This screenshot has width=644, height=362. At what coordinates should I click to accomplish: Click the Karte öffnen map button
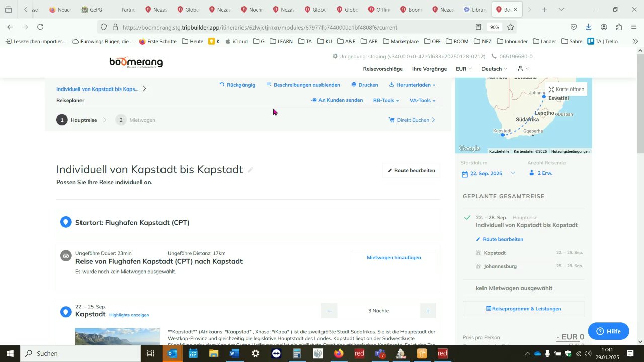(567, 89)
